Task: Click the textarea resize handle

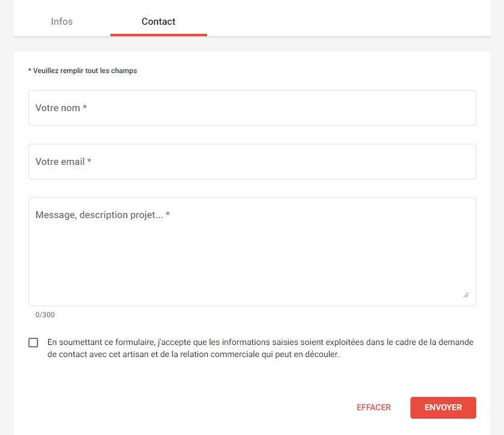Action: tap(466, 295)
